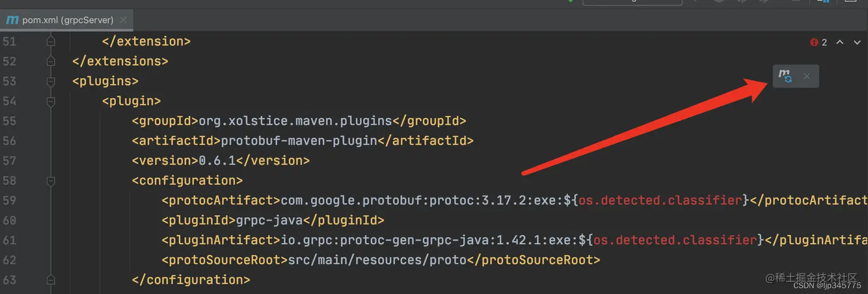Click line number 62 in the gutter
868x294 pixels.
pyautogui.click(x=9, y=260)
